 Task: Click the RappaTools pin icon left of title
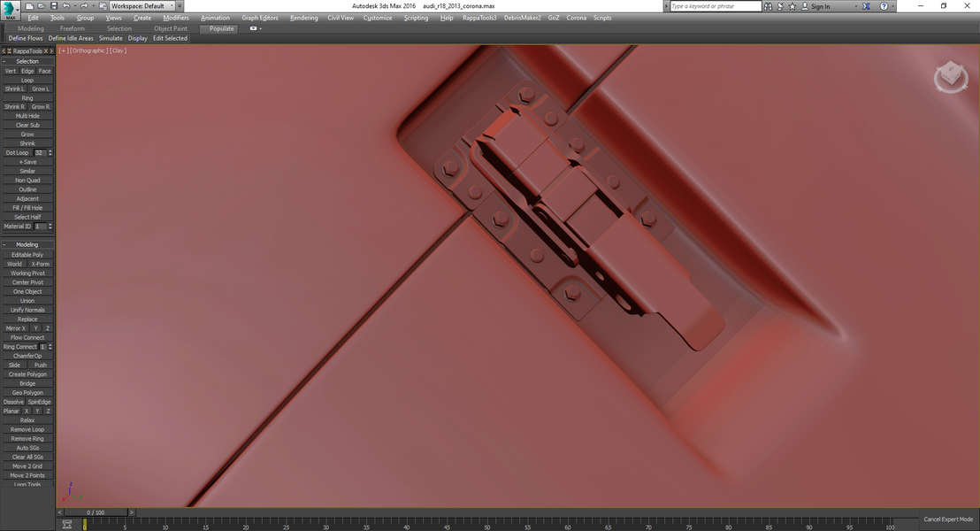click(10, 51)
